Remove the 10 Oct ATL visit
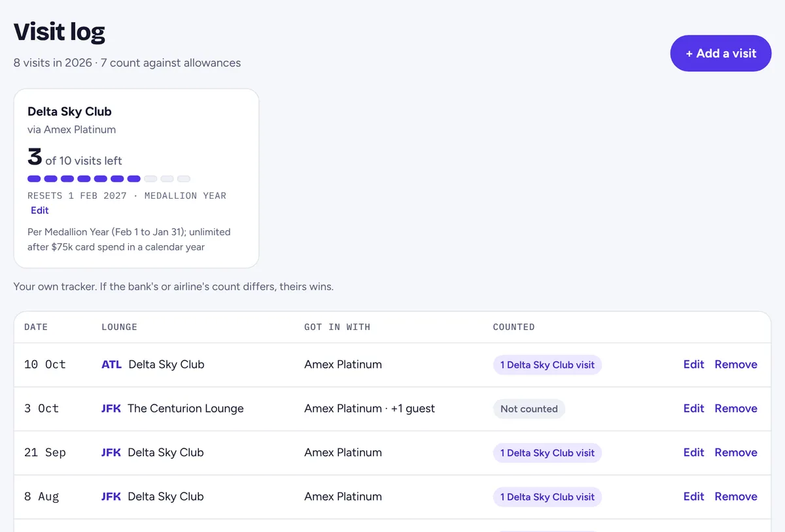The width and height of the screenshot is (785, 532). coord(736,365)
